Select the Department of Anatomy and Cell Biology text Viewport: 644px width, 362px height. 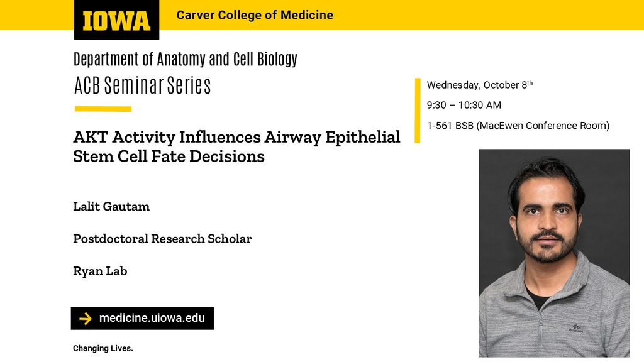pos(185,60)
